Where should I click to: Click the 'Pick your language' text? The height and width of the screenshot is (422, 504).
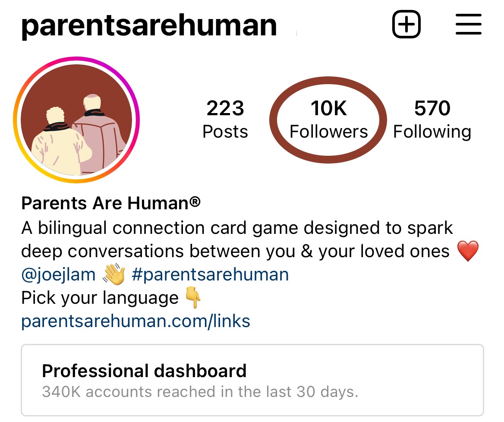pos(100,298)
